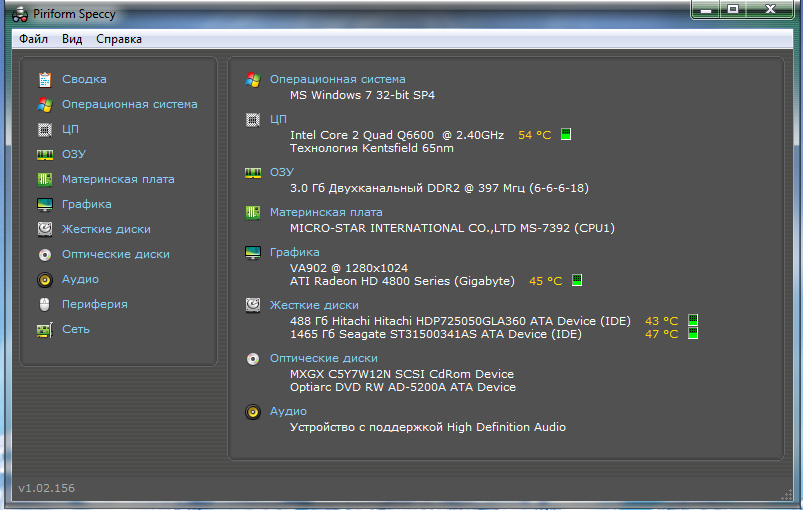This screenshot has height=510, width=803.
Task: Click the ЦП chip icon in sidebar
Action: [45, 130]
